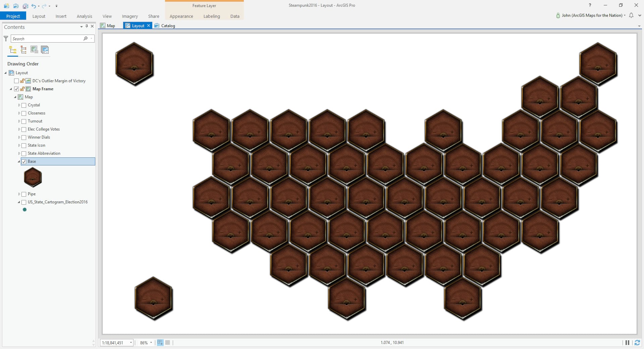Show the Pipe layer via its checkbox
The image size is (644, 349).
click(x=24, y=194)
